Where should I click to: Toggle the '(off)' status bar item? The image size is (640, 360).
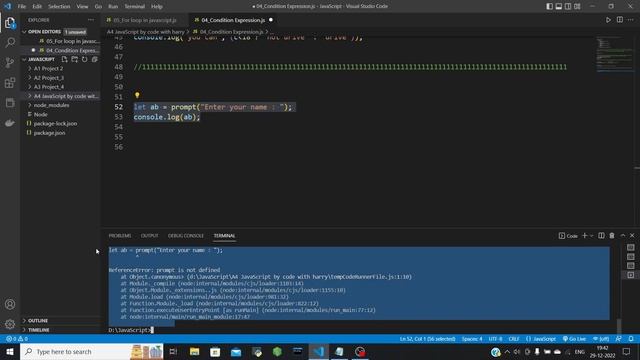click(x=601, y=339)
